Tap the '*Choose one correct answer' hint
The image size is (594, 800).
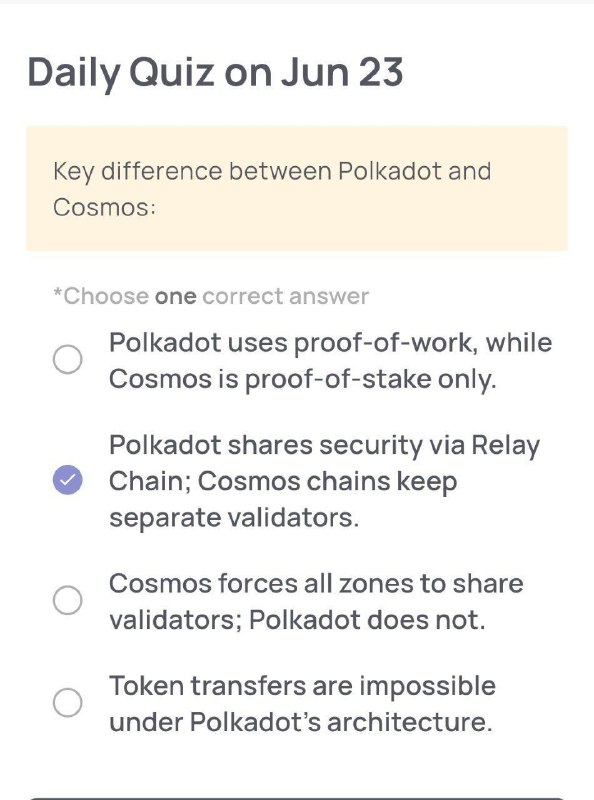click(211, 296)
